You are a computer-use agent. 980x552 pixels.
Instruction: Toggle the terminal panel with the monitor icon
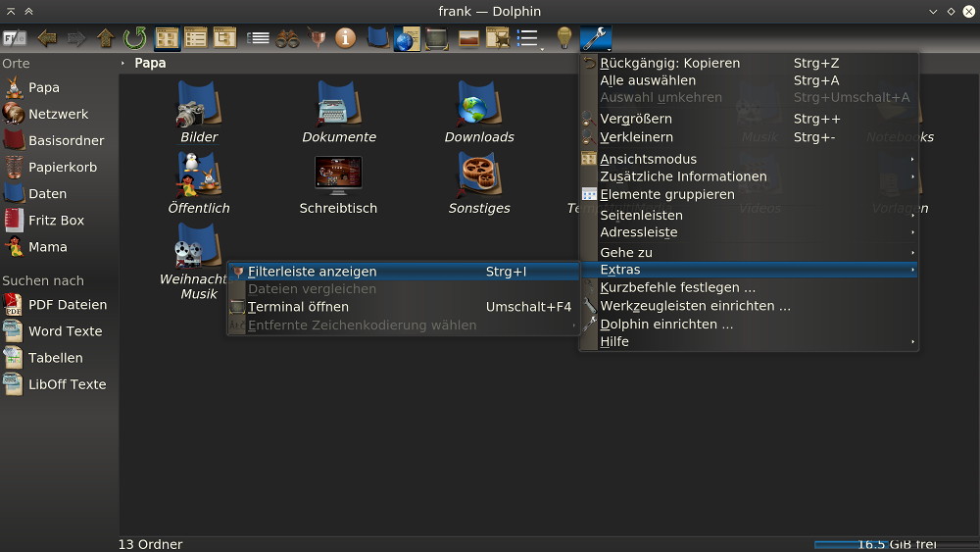tap(437, 39)
